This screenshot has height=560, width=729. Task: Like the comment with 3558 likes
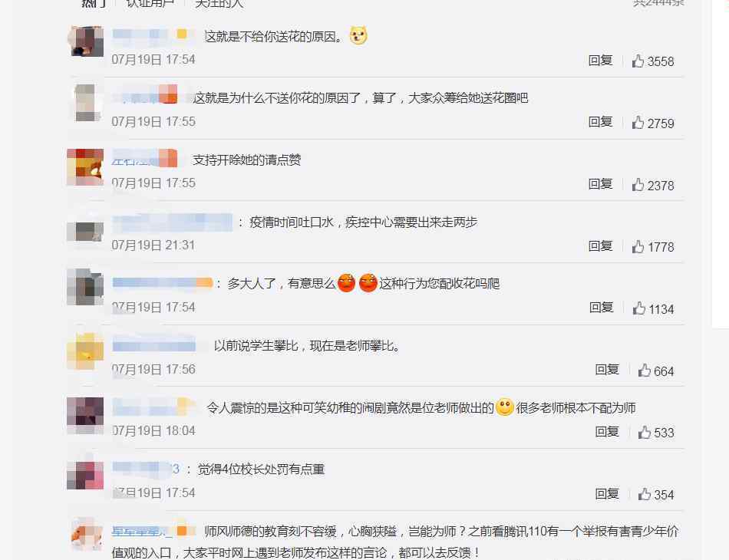coord(638,61)
